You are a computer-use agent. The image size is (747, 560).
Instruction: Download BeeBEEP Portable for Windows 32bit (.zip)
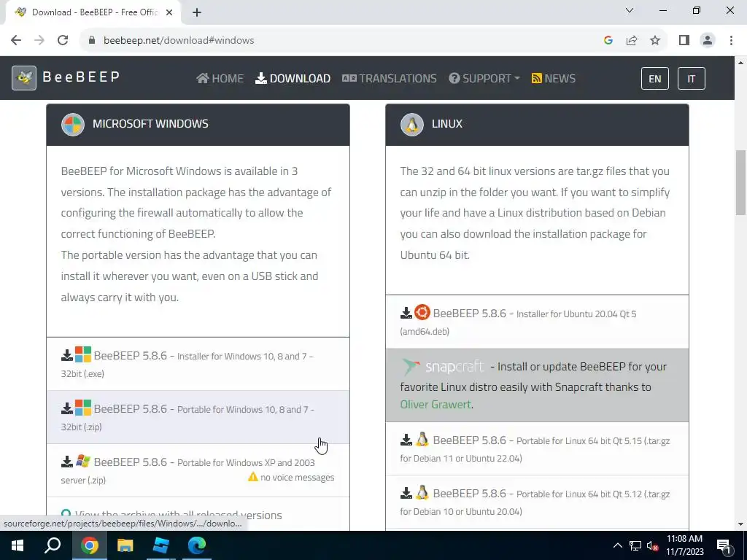point(198,418)
